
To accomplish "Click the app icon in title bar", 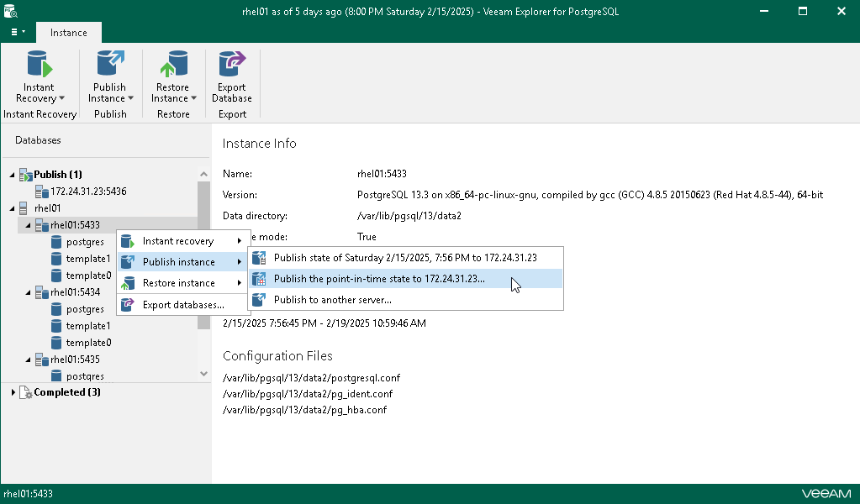I will 10,11.
